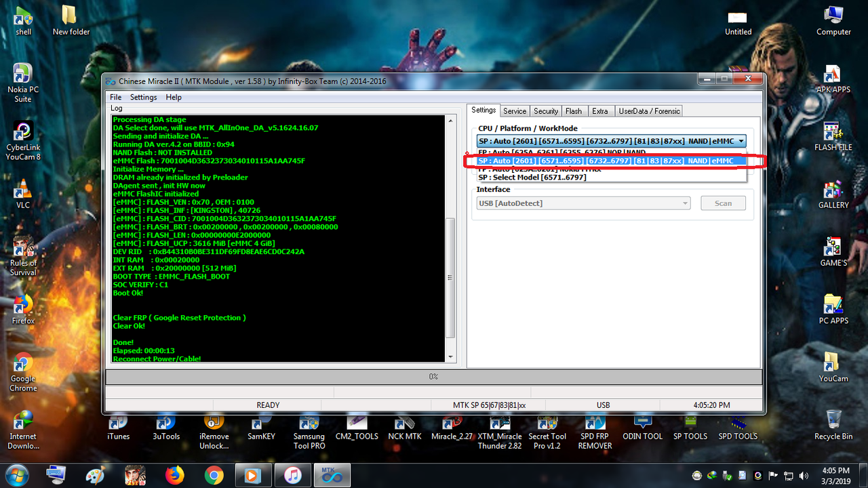Switch to the Extra tab
Viewport: 868px width, 488px height.
click(x=599, y=111)
